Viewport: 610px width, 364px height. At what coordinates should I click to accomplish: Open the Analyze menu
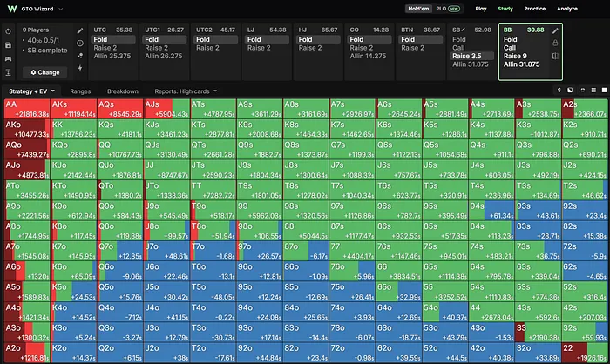[x=566, y=9]
